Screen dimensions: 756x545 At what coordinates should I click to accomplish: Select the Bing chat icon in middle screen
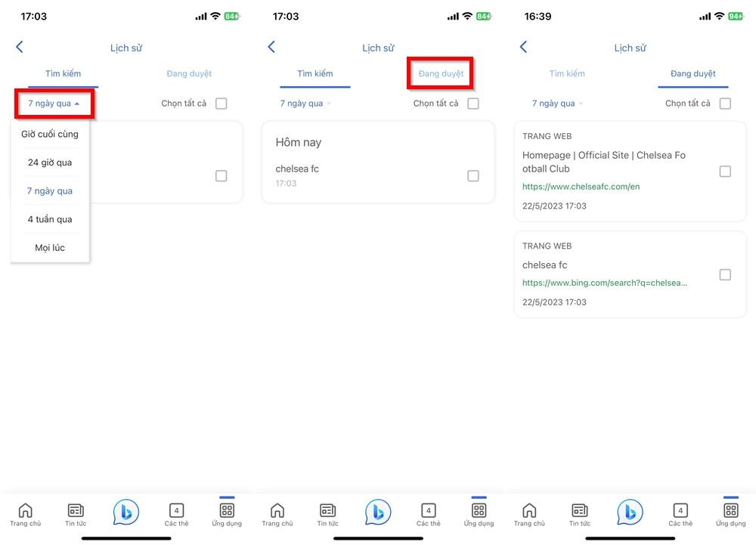[x=377, y=512]
